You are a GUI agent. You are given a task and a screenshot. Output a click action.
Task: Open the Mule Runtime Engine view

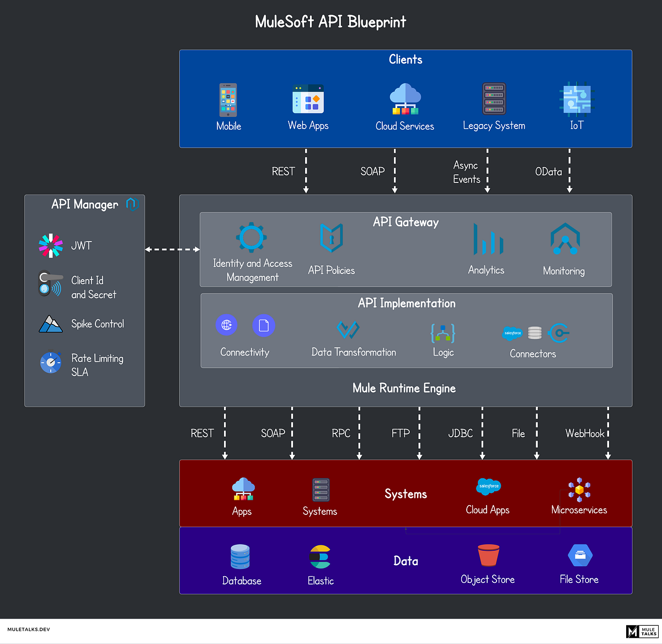coord(404,388)
